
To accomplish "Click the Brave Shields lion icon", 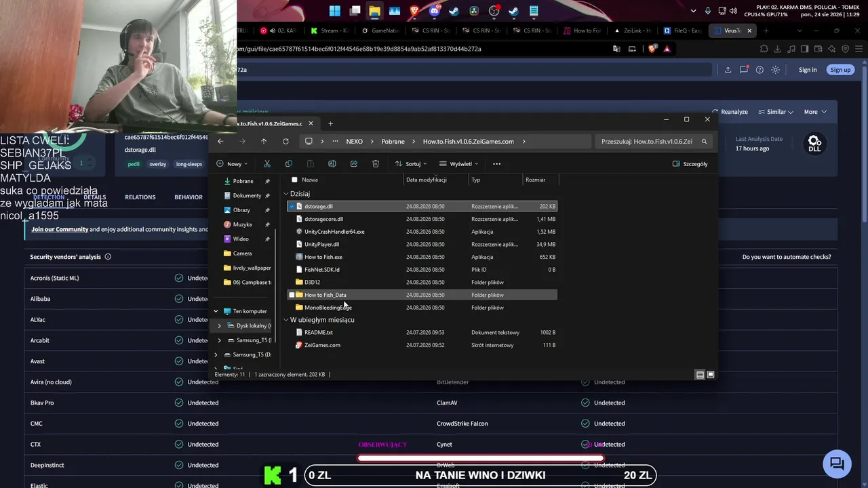I will [x=652, y=49].
